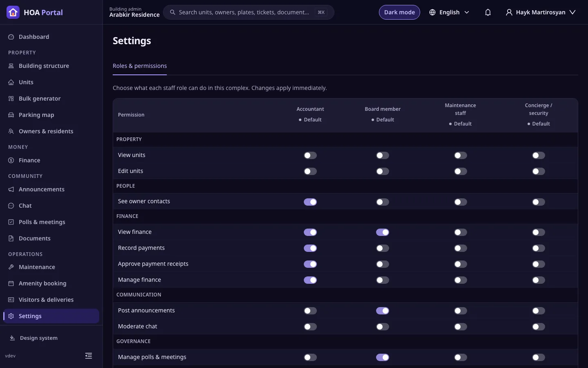Disable View finance for Board member

click(383, 232)
